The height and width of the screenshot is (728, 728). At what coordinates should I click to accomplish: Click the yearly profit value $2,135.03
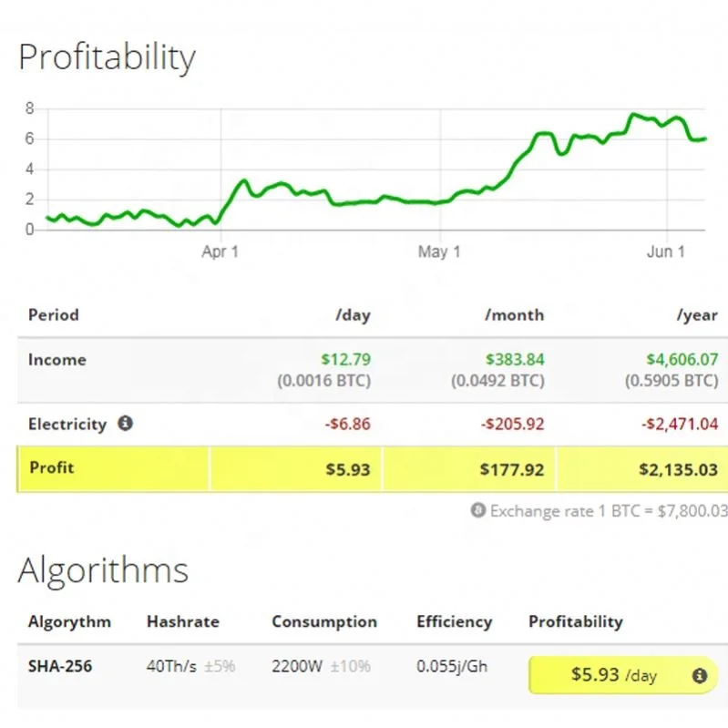tap(679, 469)
